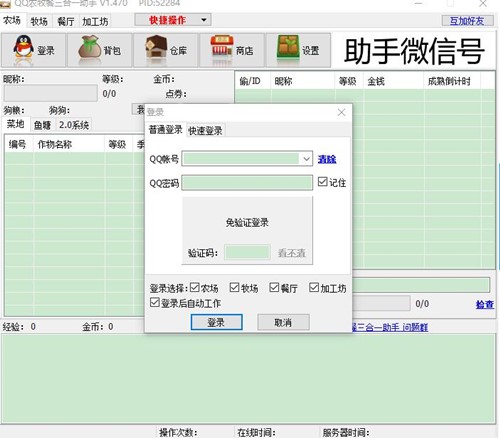This screenshot has width=500, height=438.
Task: Open the 背包 bag icon
Action: pos(99,50)
